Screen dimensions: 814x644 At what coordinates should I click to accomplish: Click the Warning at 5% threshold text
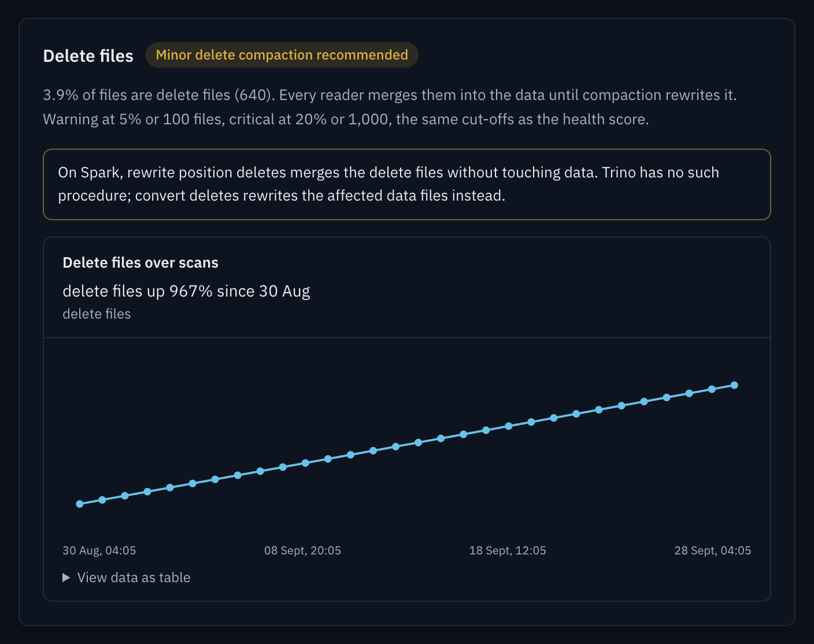click(x=346, y=119)
